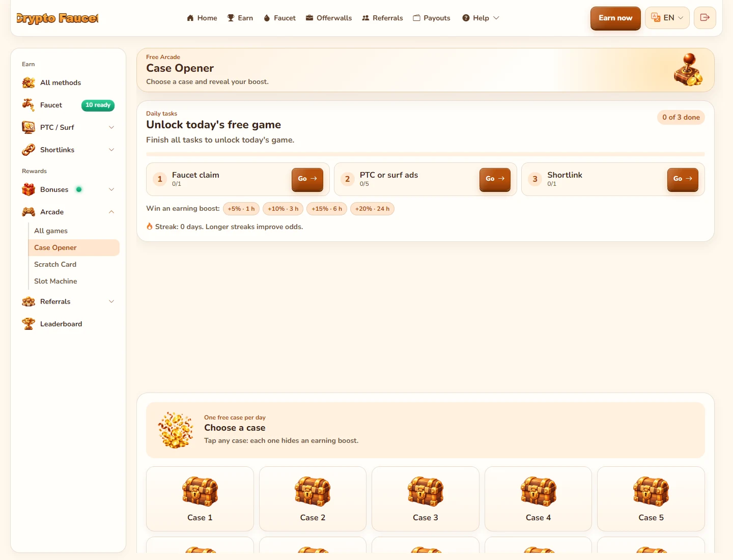Click the Bonuses gift icon
The image size is (733, 560).
29,189
